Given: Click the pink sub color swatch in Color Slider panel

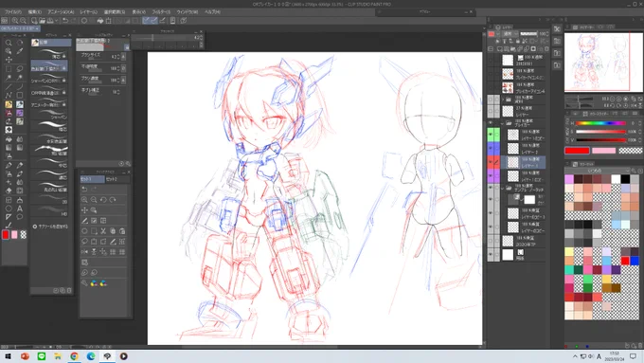Looking at the screenshot, I should [603, 151].
